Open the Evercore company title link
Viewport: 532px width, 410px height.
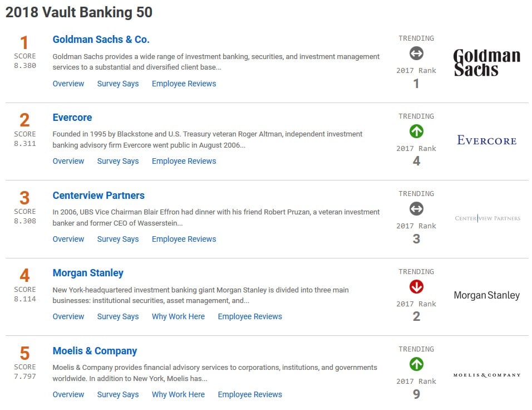pos(72,118)
